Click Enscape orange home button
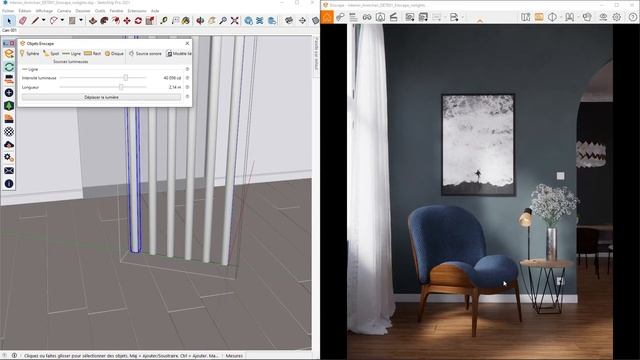The width and height of the screenshot is (640, 360). click(x=327, y=17)
